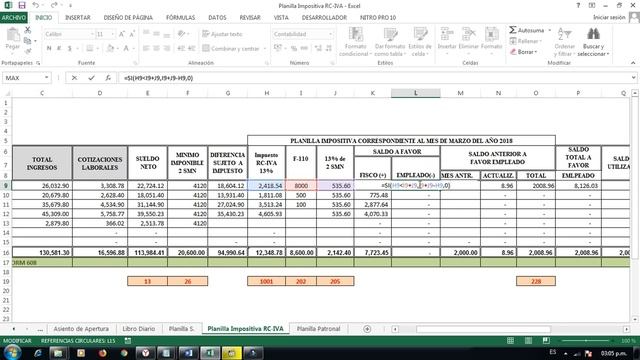Switch to page break preview icon
The height and width of the screenshot is (360, 640).
pyautogui.click(x=546, y=340)
